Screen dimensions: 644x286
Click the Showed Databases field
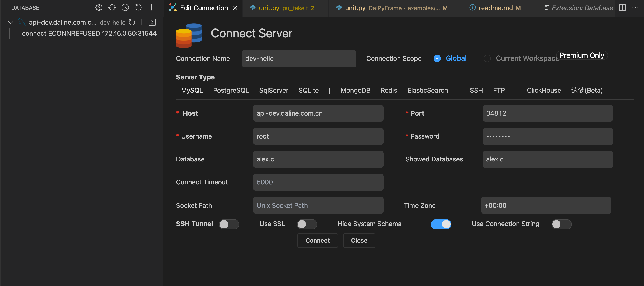(547, 159)
